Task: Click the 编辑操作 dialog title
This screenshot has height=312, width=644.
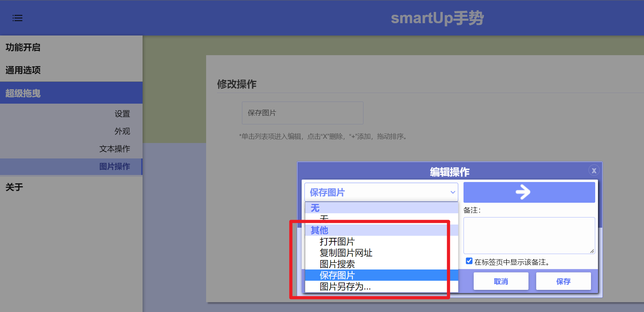Action: point(449,172)
